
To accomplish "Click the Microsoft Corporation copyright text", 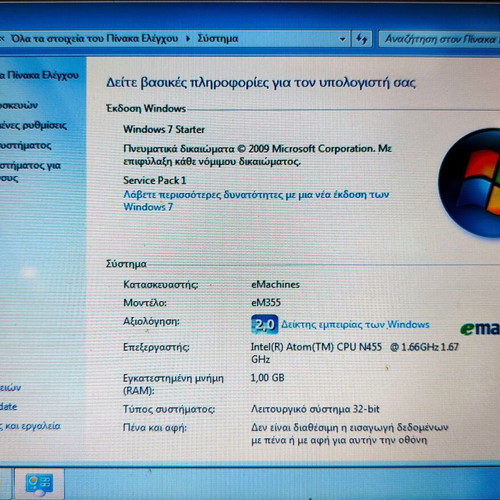I will click(257, 155).
